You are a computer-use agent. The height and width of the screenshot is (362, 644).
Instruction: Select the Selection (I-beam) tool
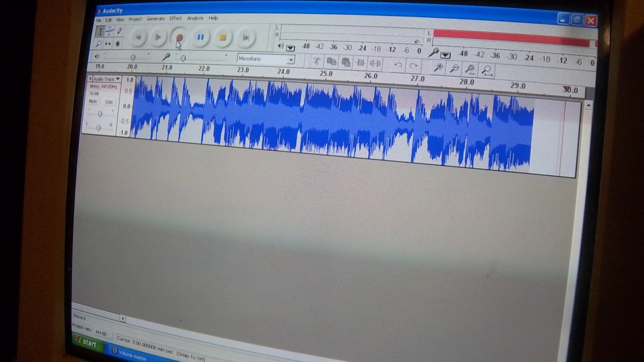(100, 31)
